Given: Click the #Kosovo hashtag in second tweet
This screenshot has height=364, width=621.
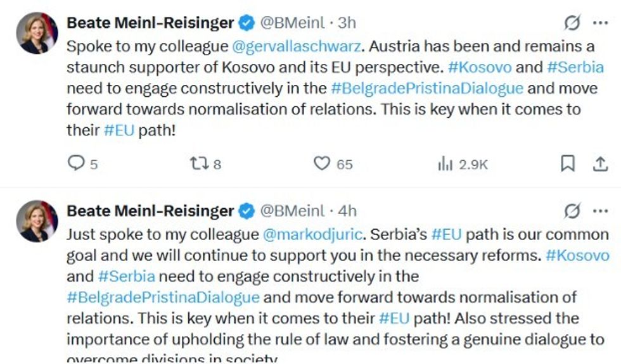Looking at the screenshot, I should [577, 255].
